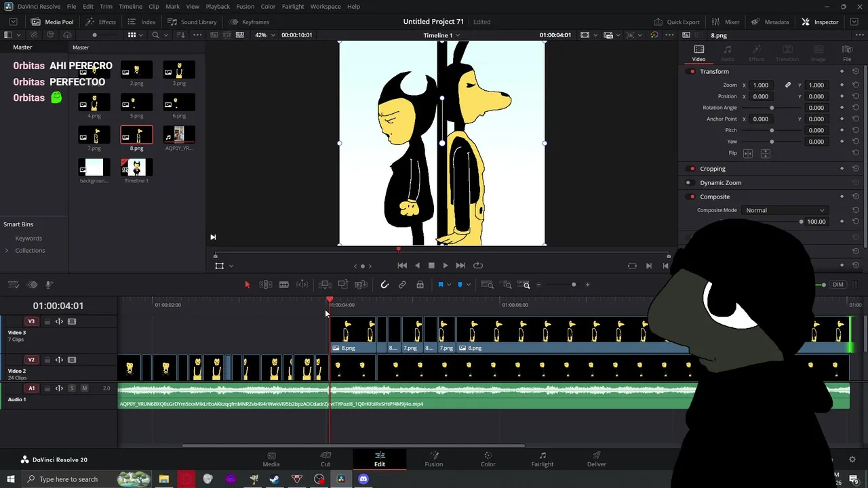The height and width of the screenshot is (488, 868).
Task: Open viewer transform overlay dropdown
Action: 231,266
